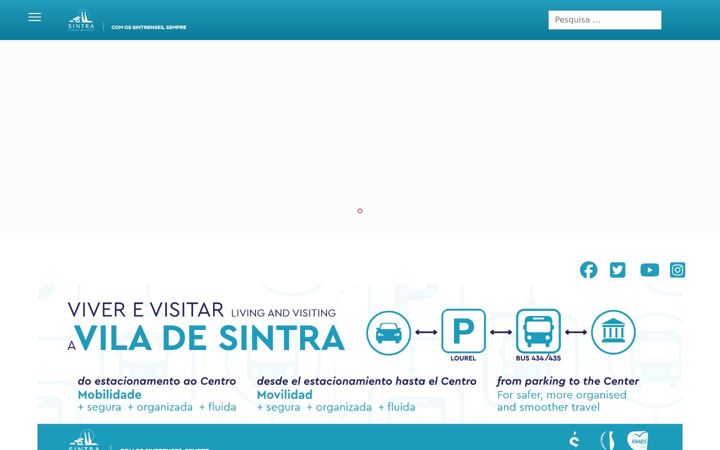Click the 'VILA DE SINTRA' banner title

(x=210, y=338)
